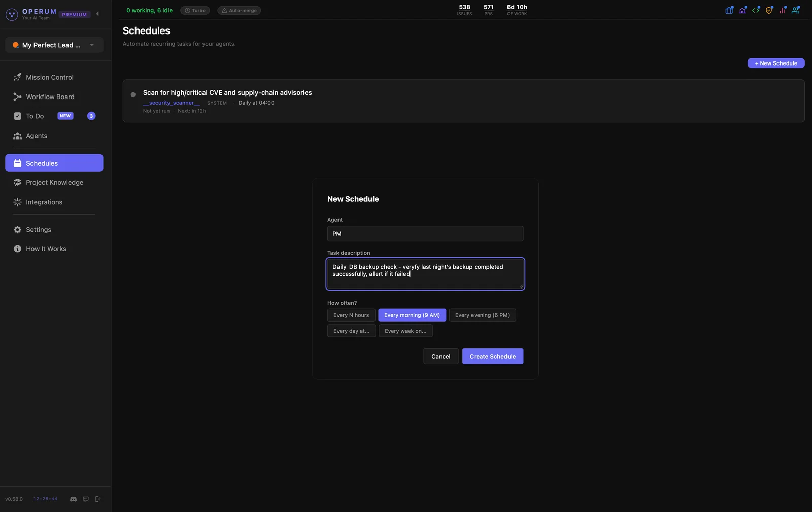Click the orange security shield icon
Image resolution: width=812 pixels, height=512 pixels.
[769, 10]
